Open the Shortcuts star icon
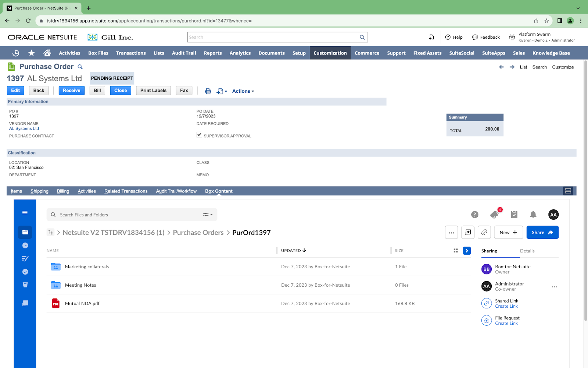The height and width of the screenshot is (368, 588). point(32,53)
